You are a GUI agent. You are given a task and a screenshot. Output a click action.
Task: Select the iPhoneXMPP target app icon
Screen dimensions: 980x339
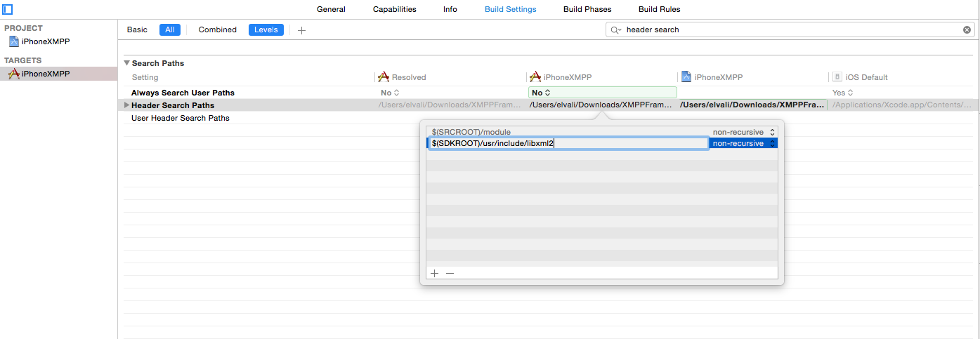13,73
